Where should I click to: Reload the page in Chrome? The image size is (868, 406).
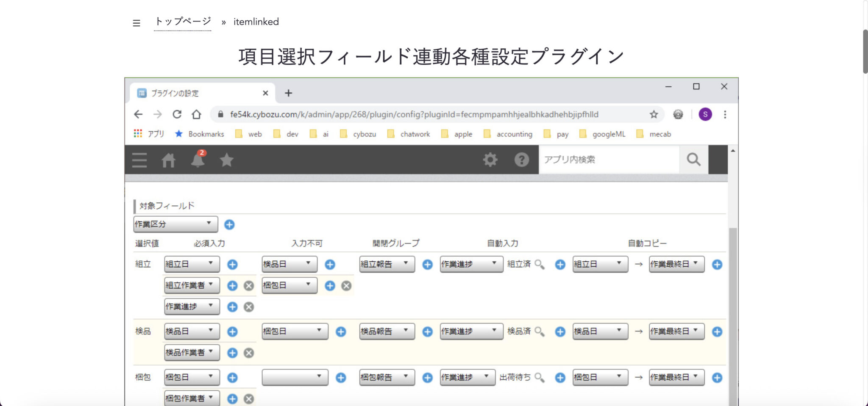tap(177, 114)
